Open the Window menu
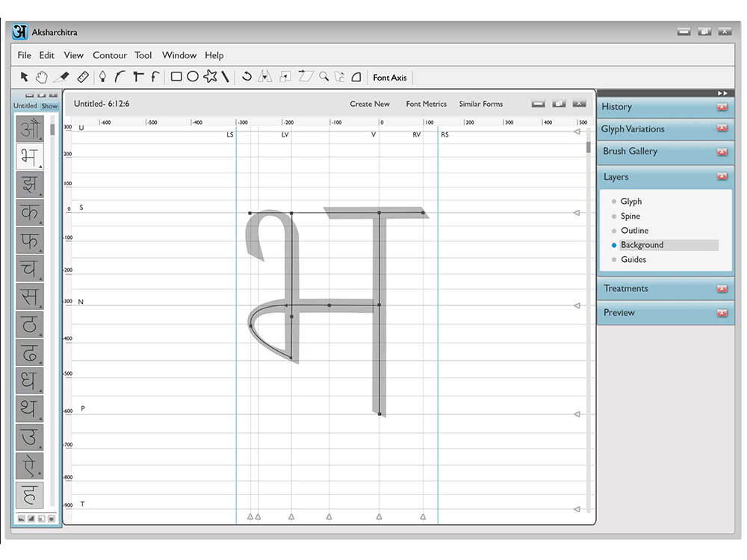This screenshot has width=747, height=560. [179, 55]
